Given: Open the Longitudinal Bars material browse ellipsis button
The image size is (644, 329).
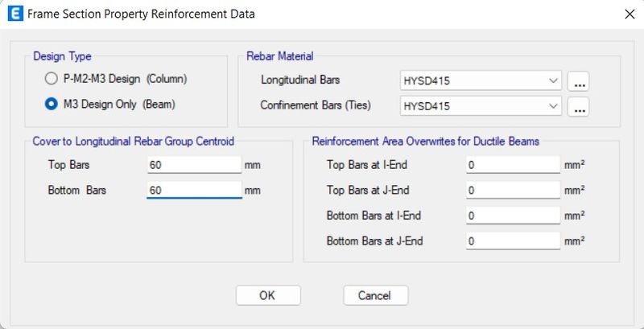Looking at the screenshot, I should (578, 80).
